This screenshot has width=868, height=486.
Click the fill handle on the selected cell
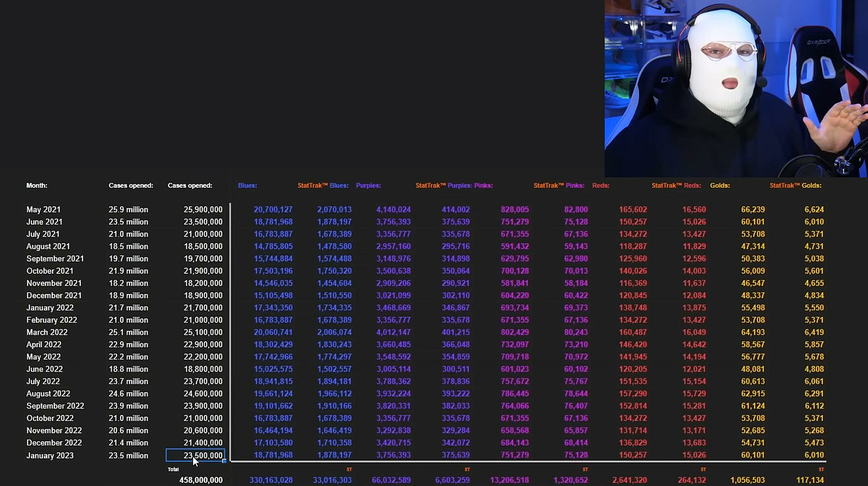[224, 461]
